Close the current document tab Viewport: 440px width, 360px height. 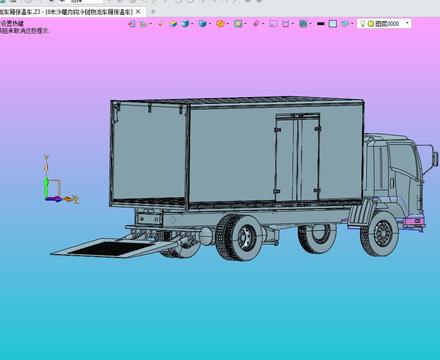138,12
